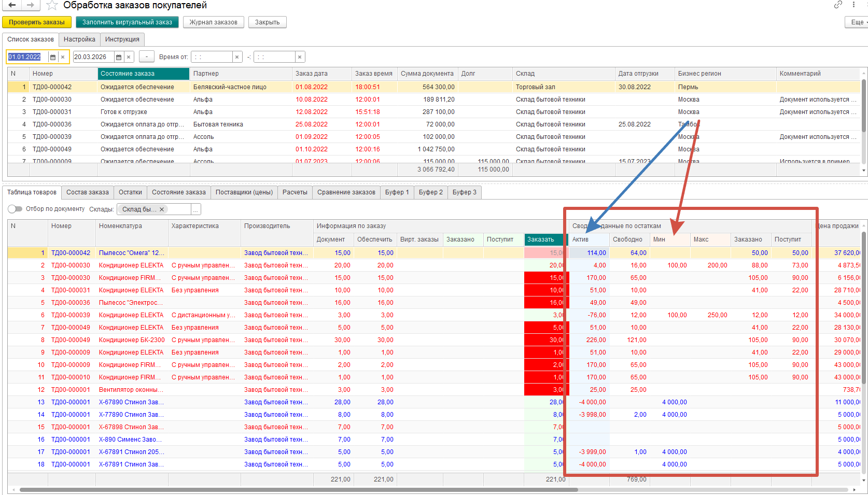Screen dimensions: 868x495
Task: Clear the 'Время от' start time field
Action: coord(237,57)
